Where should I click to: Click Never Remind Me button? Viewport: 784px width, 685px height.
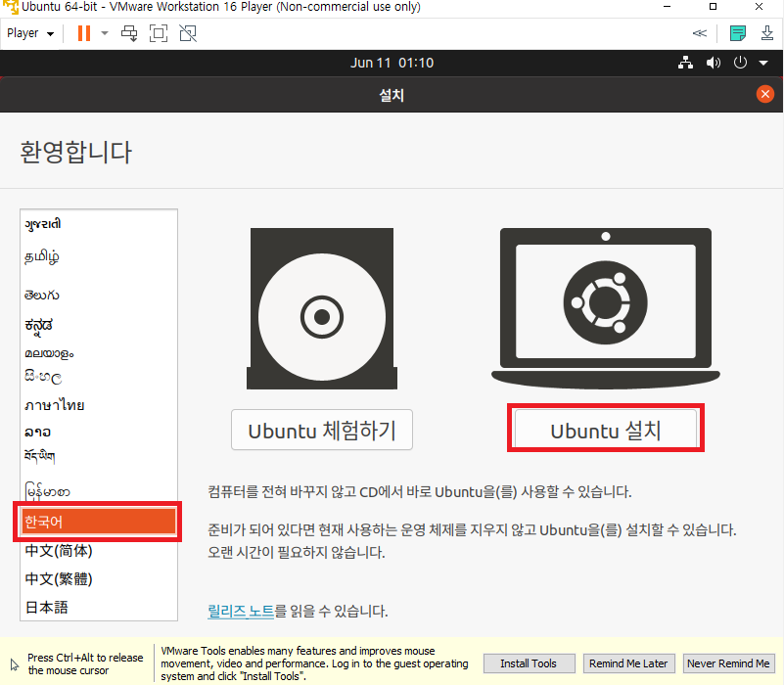coord(728,663)
